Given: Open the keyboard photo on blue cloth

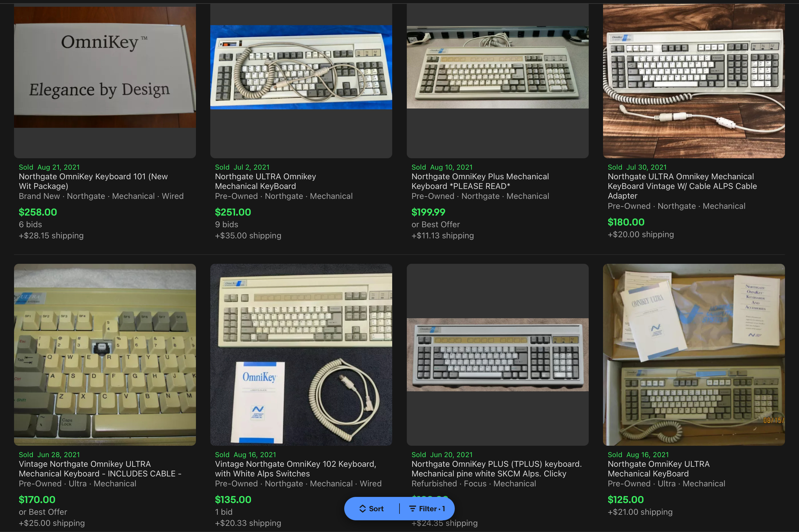Looking at the screenshot, I should click(301, 81).
